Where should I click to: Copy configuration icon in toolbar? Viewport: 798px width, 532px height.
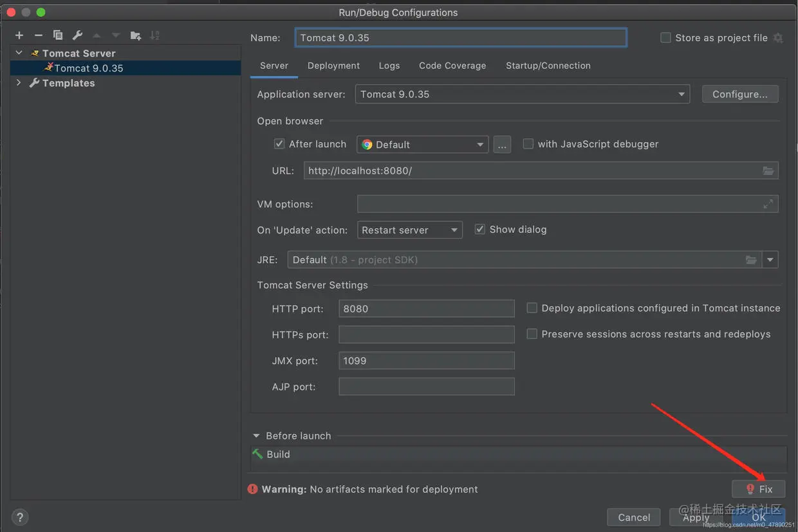pyautogui.click(x=58, y=35)
